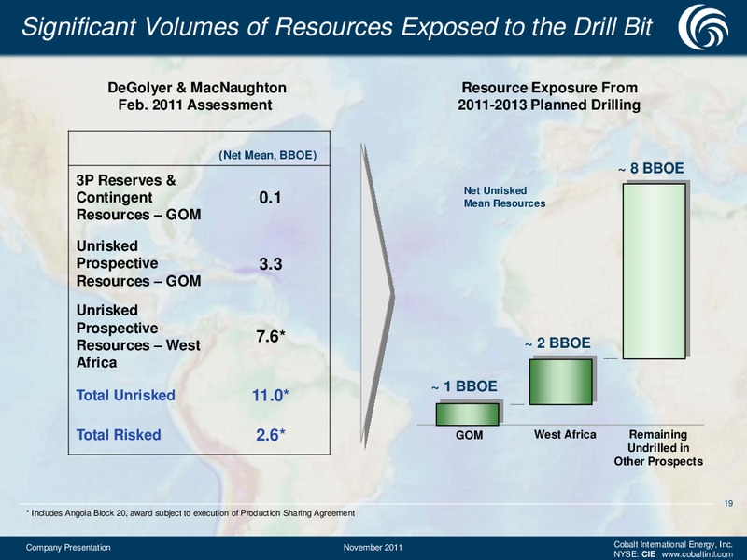Click the 'Company Presentation' footer text

(68, 548)
